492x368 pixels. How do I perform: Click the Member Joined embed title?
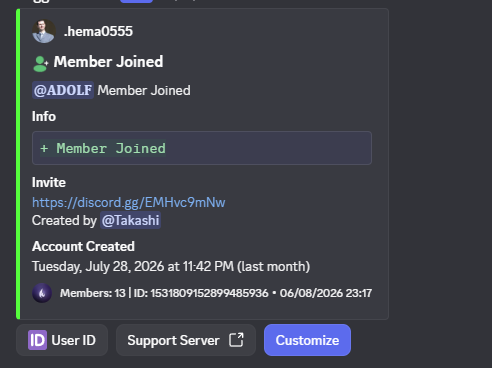pyautogui.click(x=108, y=62)
